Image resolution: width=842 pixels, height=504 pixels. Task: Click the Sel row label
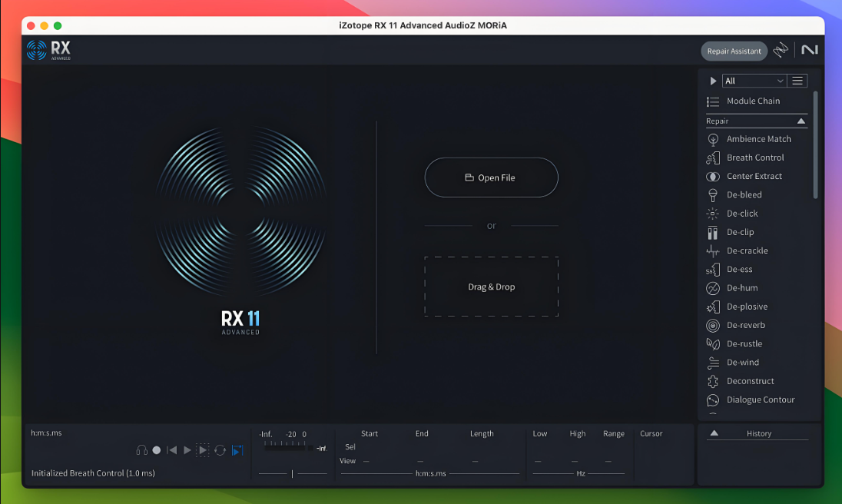(x=350, y=446)
